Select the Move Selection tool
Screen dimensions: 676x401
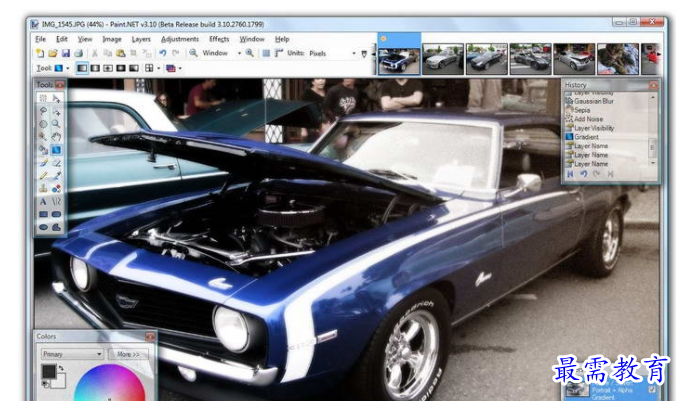tap(56, 111)
